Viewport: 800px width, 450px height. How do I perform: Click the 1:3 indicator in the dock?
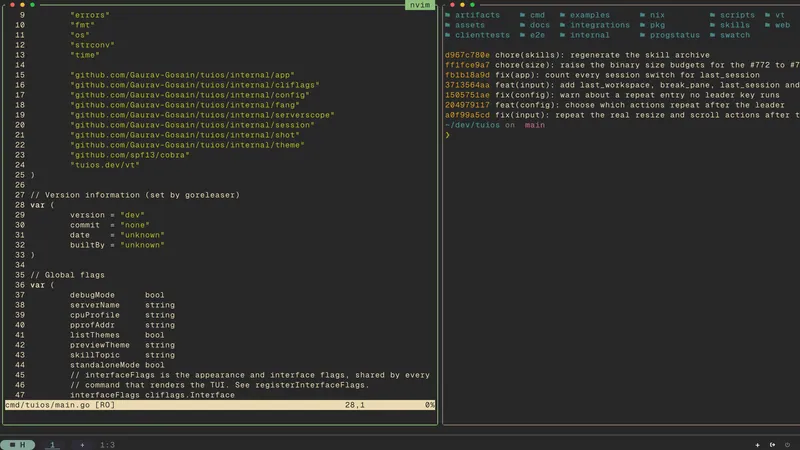coord(107,445)
